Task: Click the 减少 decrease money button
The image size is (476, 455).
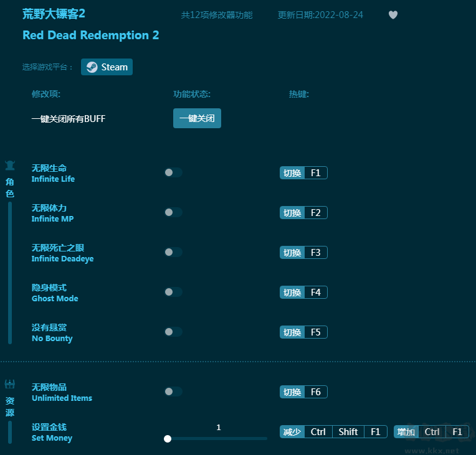Action: pyautogui.click(x=292, y=431)
